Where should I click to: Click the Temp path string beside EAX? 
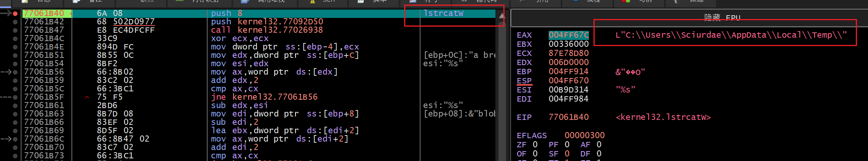click(x=732, y=35)
